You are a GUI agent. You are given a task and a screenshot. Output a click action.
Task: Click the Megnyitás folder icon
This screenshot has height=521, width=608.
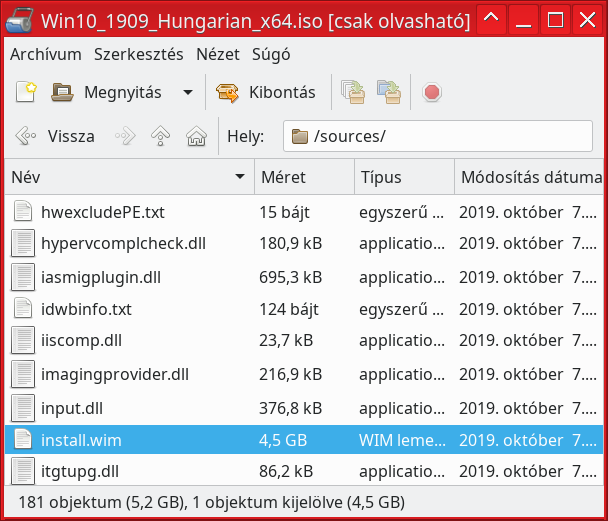pyautogui.click(x=62, y=92)
